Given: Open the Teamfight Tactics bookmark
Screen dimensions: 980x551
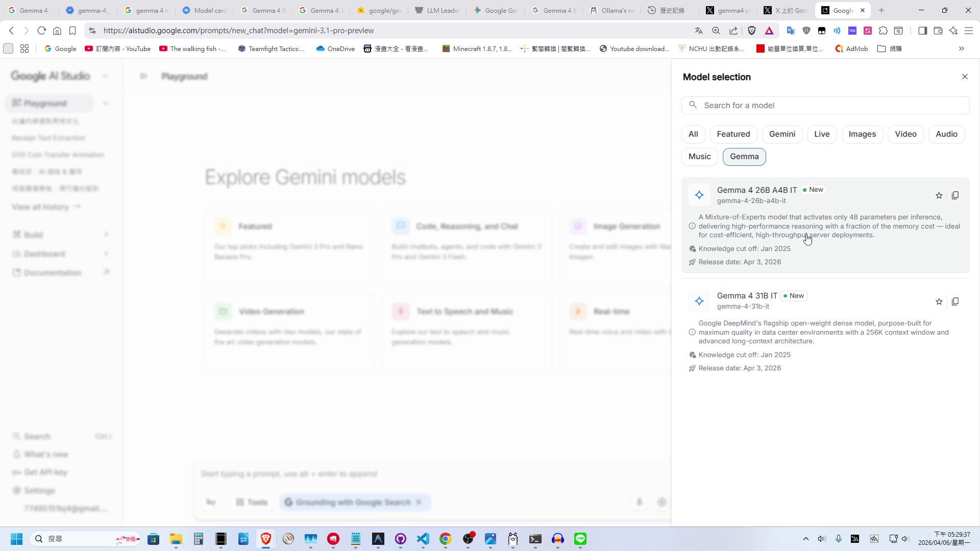Looking at the screenshot, I should pos(271,49).
